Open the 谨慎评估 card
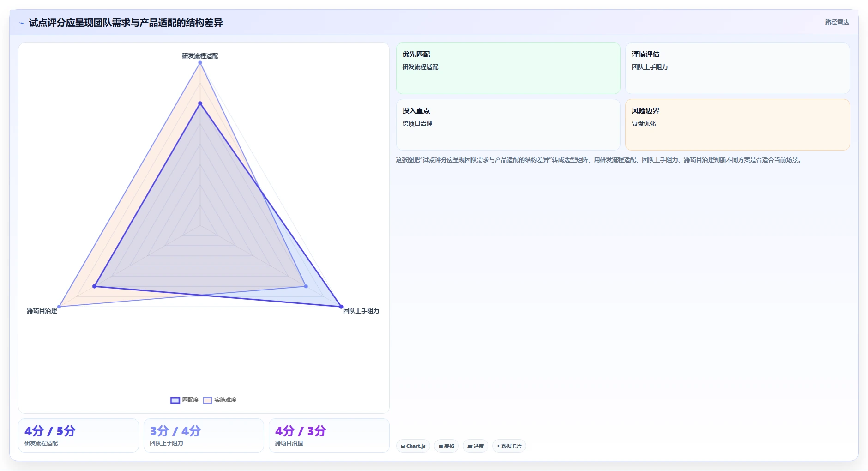The image size is (868, 471). [737, 68]
